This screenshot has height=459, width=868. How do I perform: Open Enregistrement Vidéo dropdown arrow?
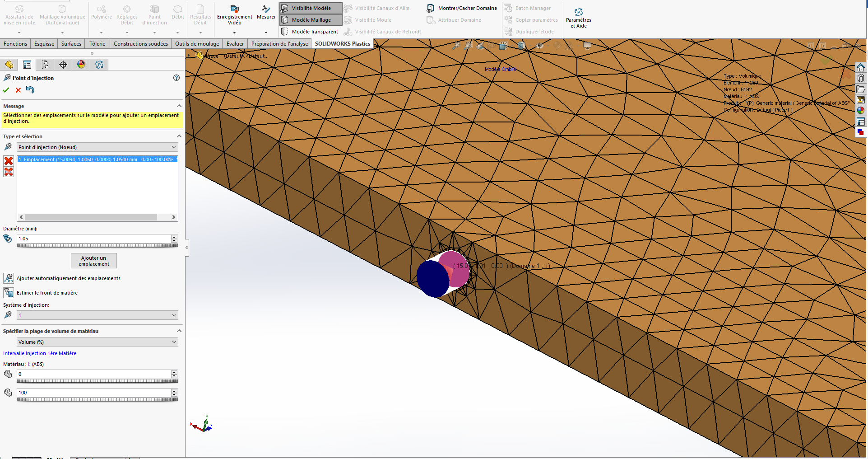click(234, 33)
